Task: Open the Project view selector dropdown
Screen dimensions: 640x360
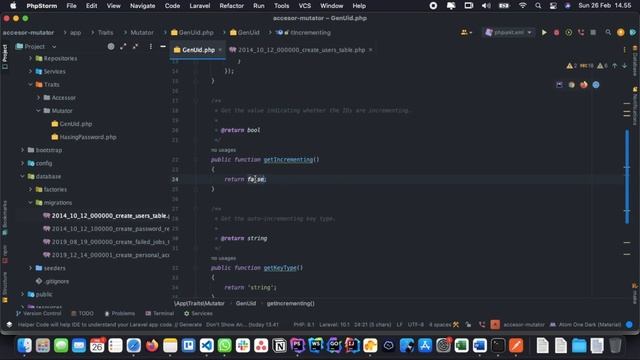Action: tap(36, 47)
